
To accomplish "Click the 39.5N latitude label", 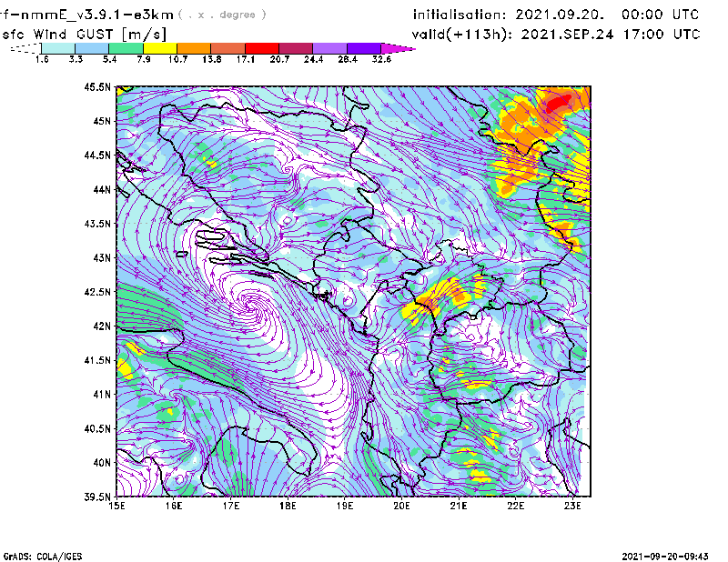I will point(97,497).
